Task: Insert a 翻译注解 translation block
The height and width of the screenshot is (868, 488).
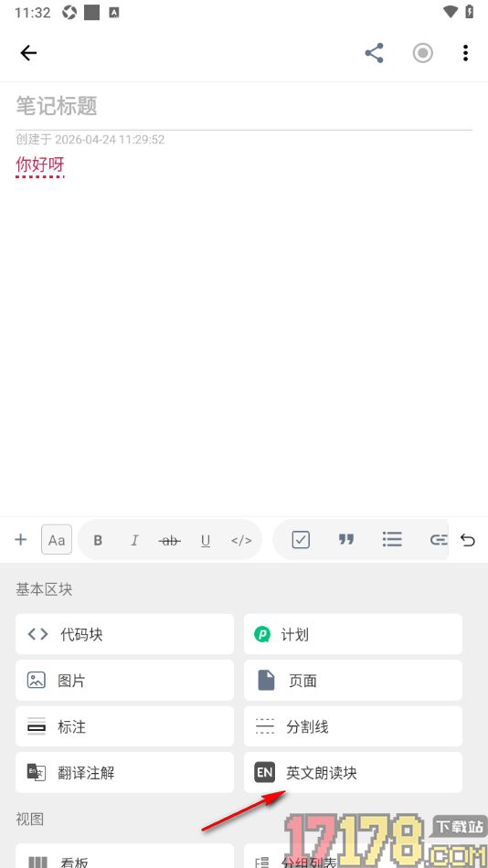Action: (124, 772)
